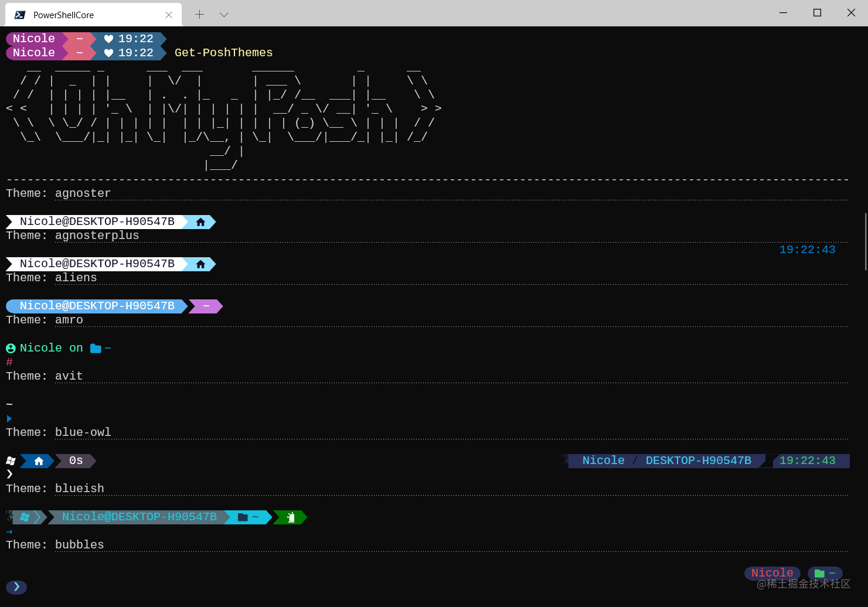Open the tab list dropdown chevron
This screenshot has width=868, height=607.
[x=223, y=14]
